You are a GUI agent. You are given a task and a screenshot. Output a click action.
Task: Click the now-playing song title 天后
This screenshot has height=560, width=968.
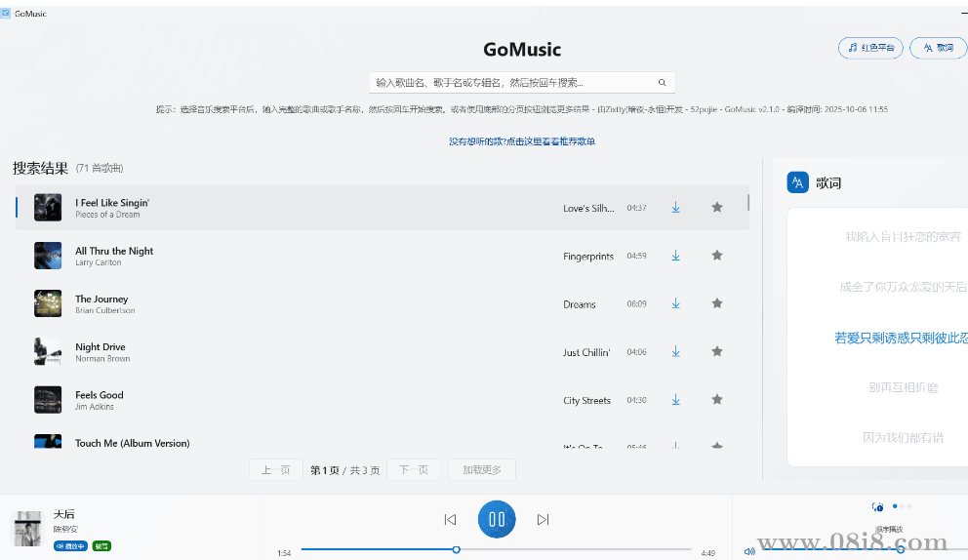click(63, 514)
